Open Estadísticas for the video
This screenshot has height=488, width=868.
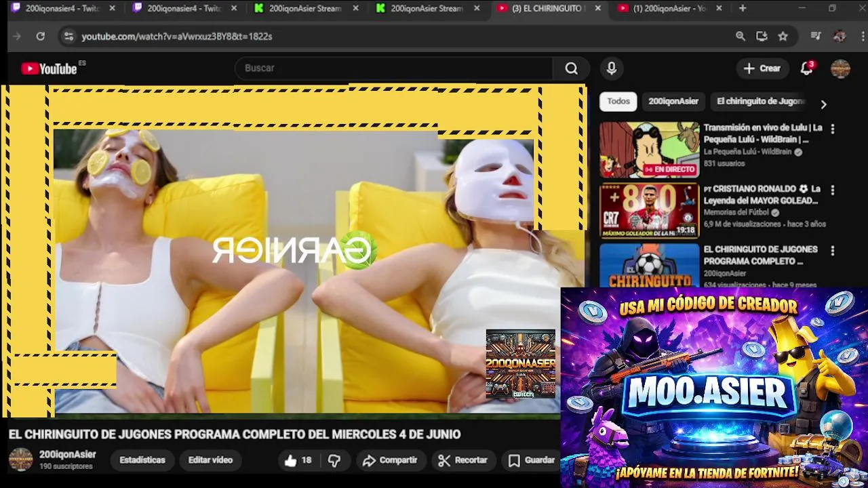point(142,460)
